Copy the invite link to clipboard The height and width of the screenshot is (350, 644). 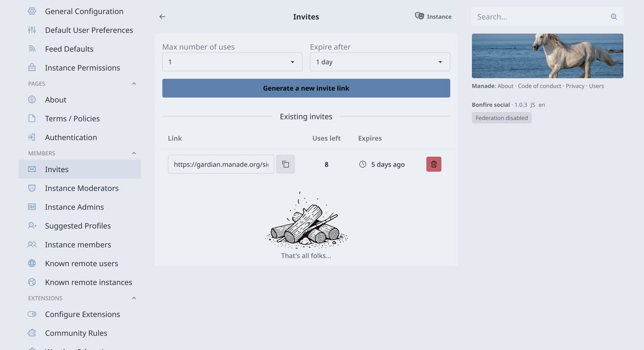click(286, 164)
